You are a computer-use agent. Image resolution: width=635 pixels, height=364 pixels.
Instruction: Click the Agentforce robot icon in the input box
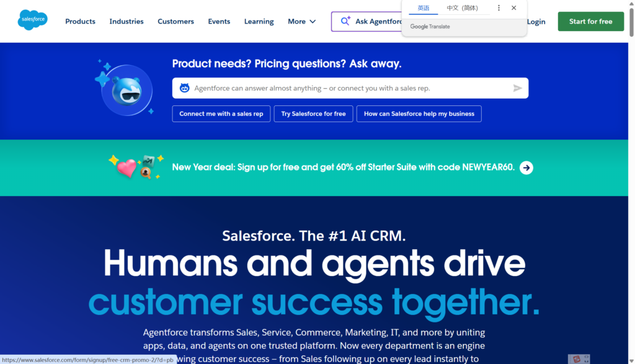pos(184,88)
